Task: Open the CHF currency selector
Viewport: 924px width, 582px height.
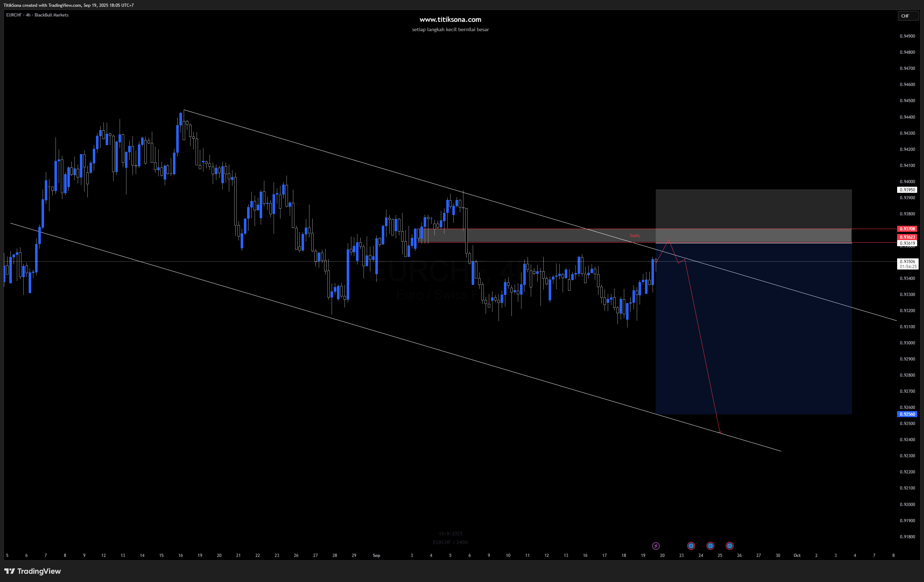Action: point(908,16)
